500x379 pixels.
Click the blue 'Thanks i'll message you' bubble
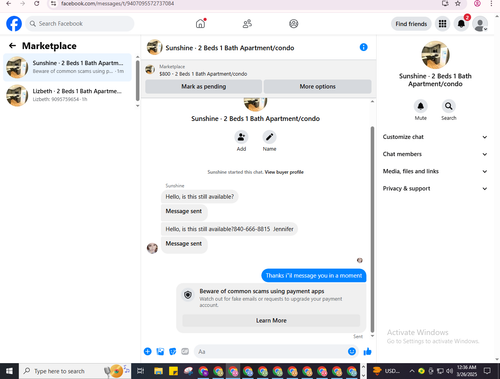pos(314,276)
